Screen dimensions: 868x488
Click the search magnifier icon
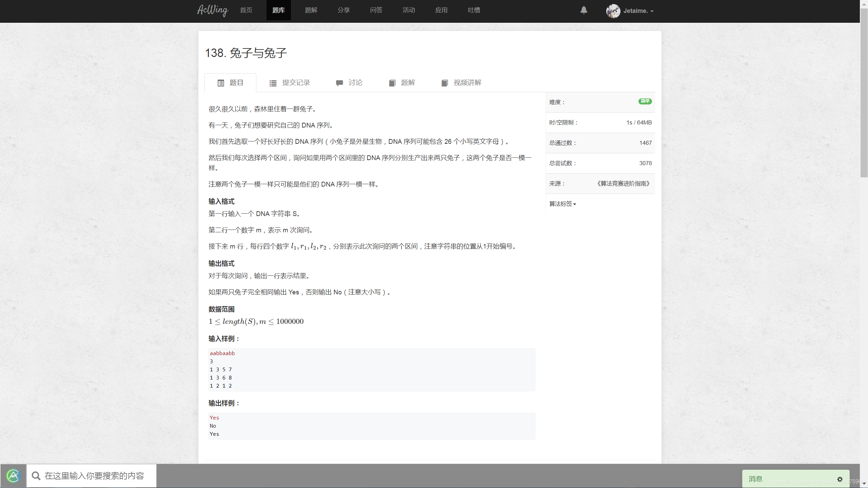36,475
